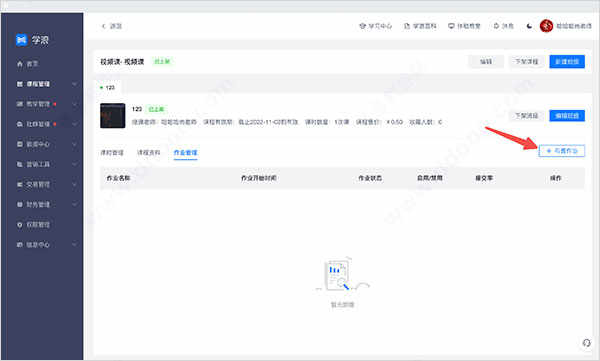Screen dimensions: 600x361
Task: Toggle dark mode with the moon icon
Action: coord(529,26)
